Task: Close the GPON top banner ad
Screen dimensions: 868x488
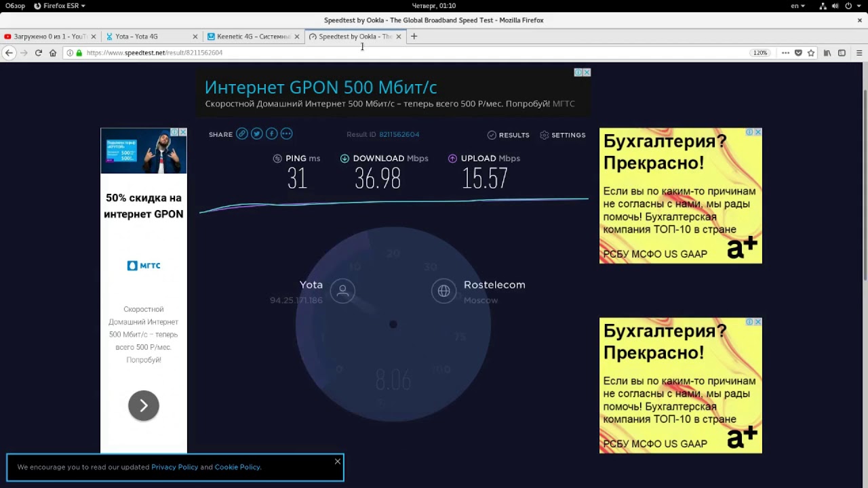Action: [x=587, y=72]
